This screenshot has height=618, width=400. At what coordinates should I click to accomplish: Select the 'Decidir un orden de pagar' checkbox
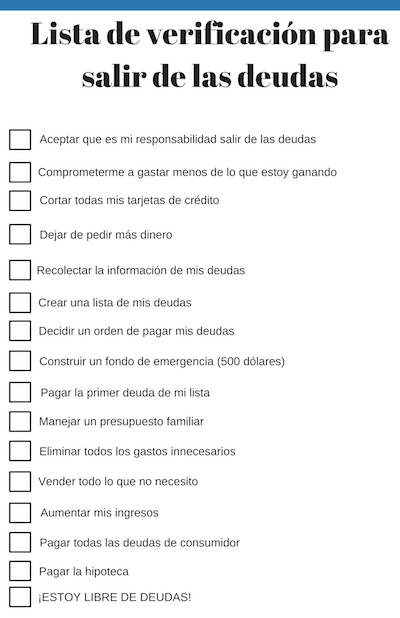(20, 331)
